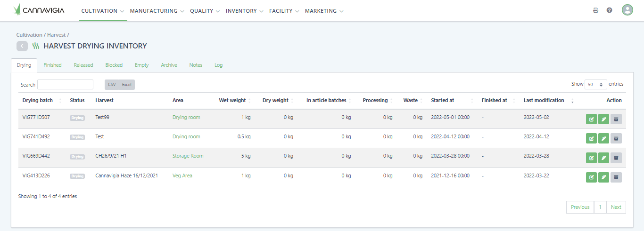Open the Show entries count dropdown
644x231 pixels.
[x=596, y=85]
